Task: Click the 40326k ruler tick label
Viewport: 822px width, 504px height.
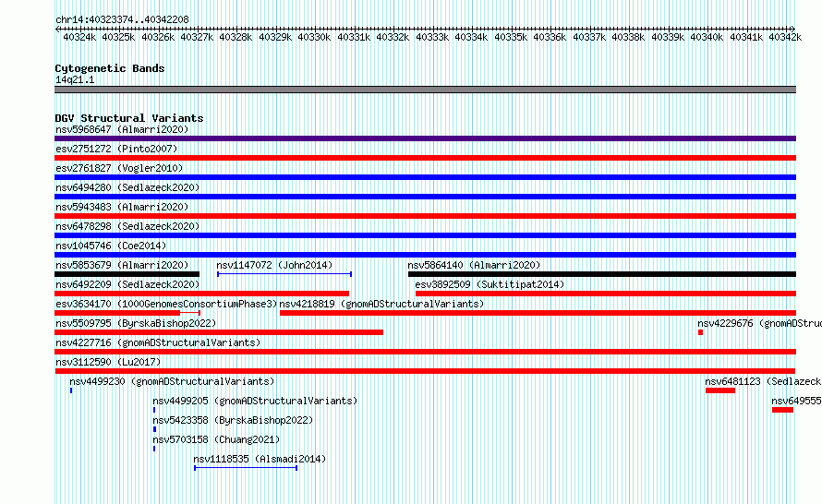Action: [158, 37]
